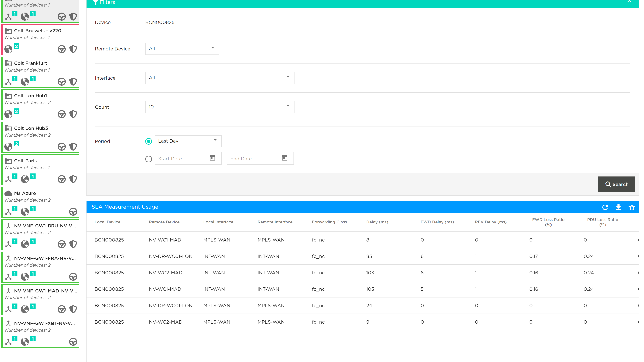Click globe icon on Ms Azure card

[x=25, y=212]
